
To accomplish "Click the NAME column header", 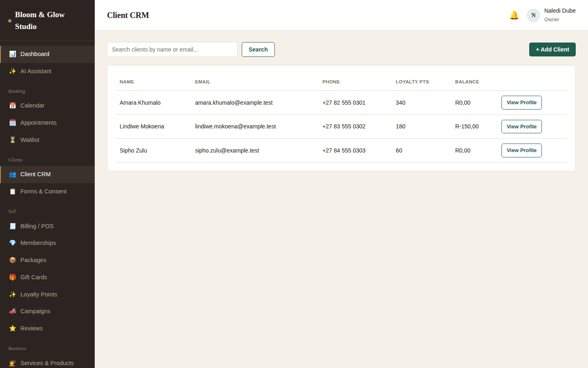I will coord(127,82).
